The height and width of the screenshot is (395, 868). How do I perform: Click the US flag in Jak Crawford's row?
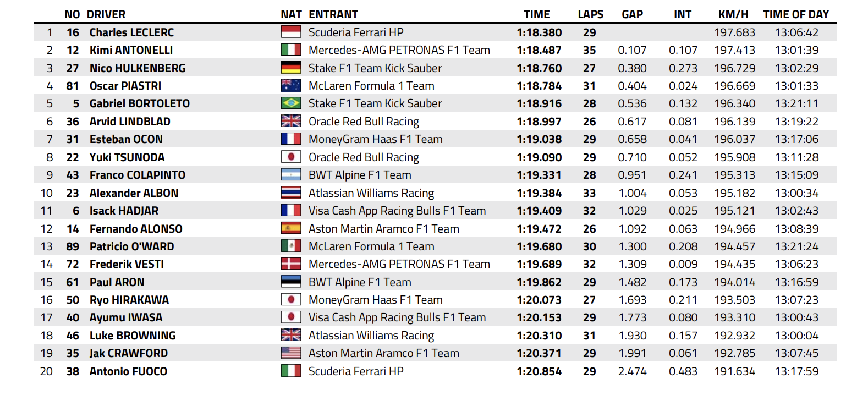tap(291, 353)
